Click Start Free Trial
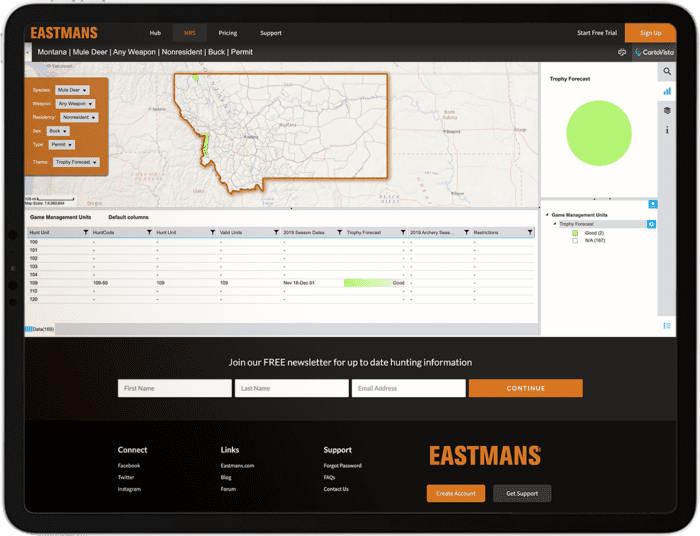Viewport: 700px width, 536px height. tap(597, 33)
